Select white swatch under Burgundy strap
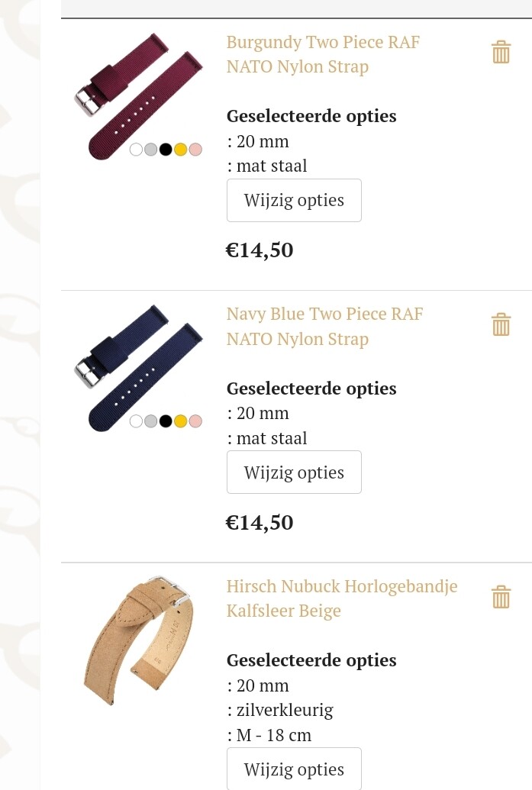The image size is (532, 790). click(136, 150)
